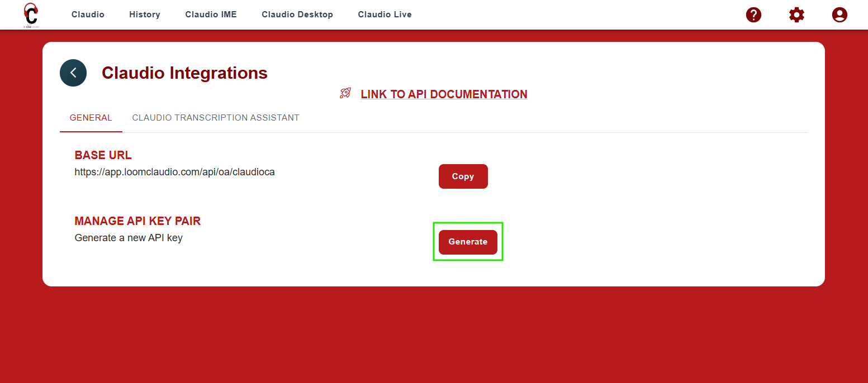Image resolution: width=868 pixels, height=383 pixels.
Task: Navigate to the History page
Action: 144,15
